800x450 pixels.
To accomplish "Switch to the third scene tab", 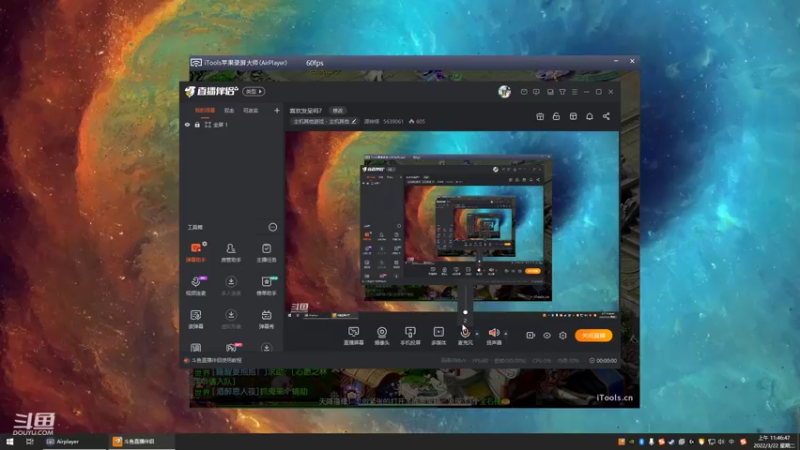I will point(251,110).
